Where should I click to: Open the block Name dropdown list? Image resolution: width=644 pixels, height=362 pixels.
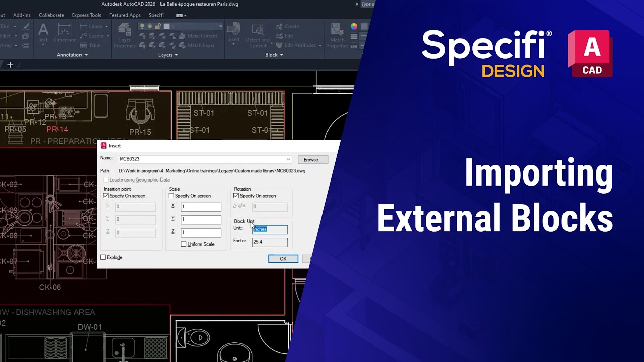(288, 159)
